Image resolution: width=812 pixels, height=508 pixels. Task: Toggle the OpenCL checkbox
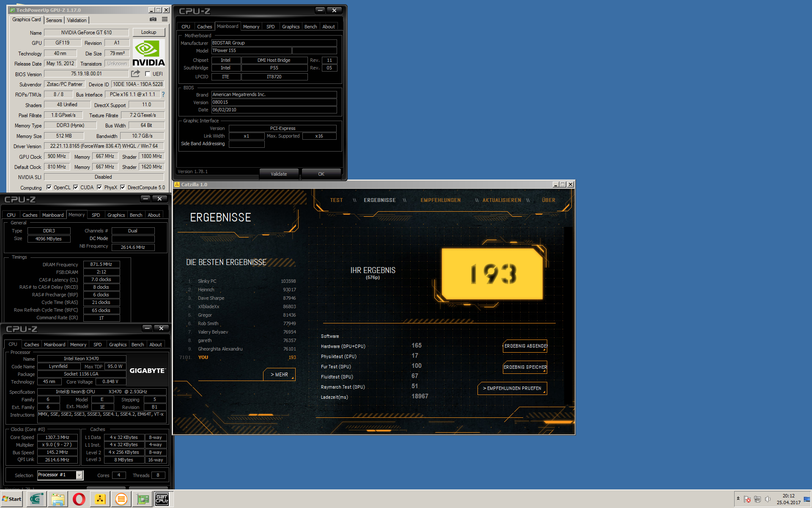(49, 187)
